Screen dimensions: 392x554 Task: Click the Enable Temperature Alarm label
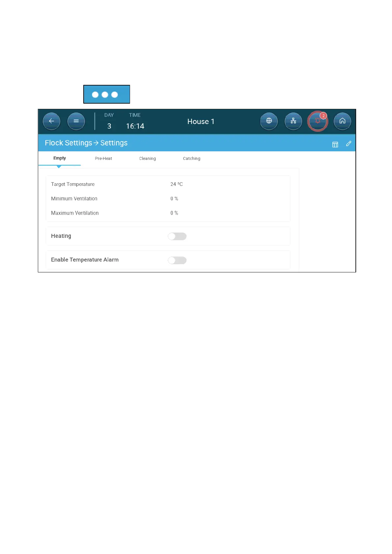(85, 260)
